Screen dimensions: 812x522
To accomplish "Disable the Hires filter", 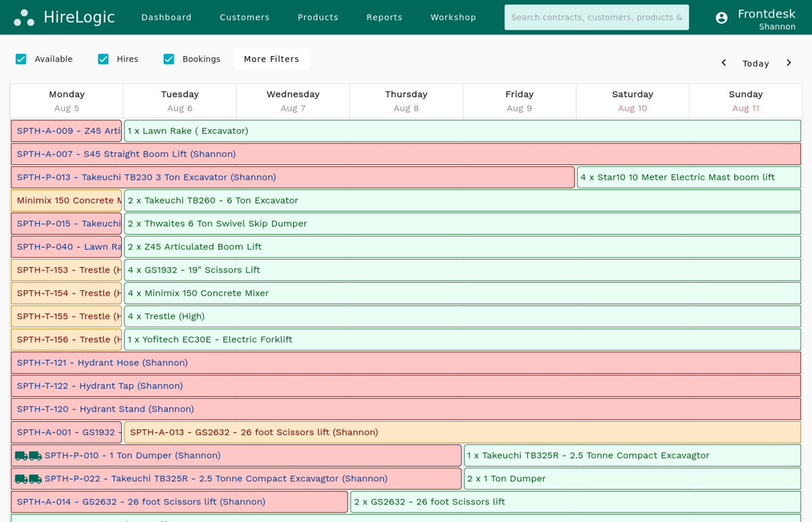I will pos(103,59).
